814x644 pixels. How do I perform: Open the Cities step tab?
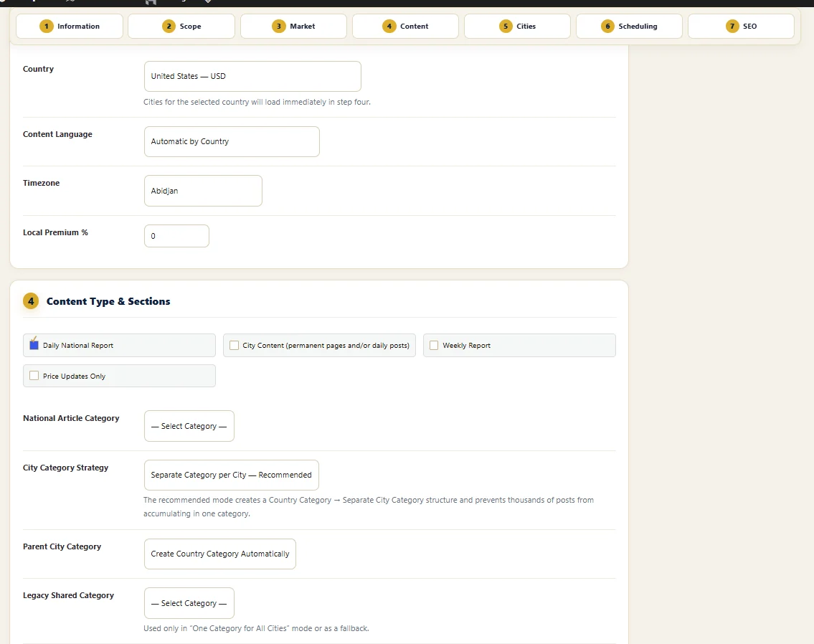[x=517, y=26]
